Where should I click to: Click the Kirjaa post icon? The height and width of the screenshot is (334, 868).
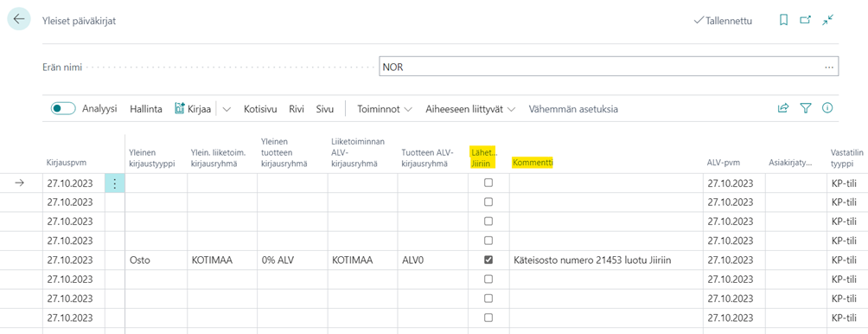[x=179, y=108]
